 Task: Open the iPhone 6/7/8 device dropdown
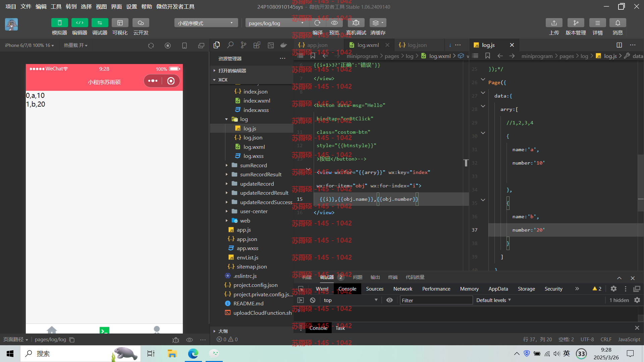click(x=30, y=45)
